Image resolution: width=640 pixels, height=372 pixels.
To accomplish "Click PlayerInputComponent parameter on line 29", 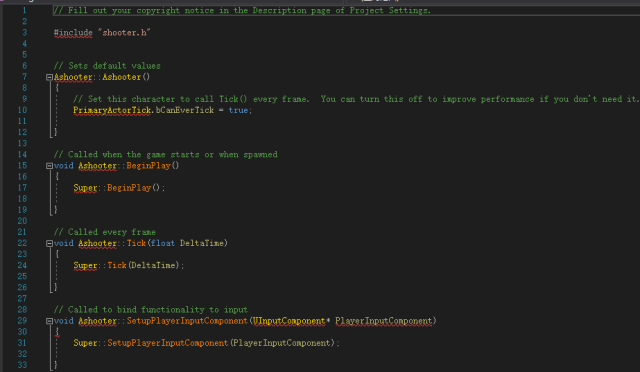I will (384, 321).
